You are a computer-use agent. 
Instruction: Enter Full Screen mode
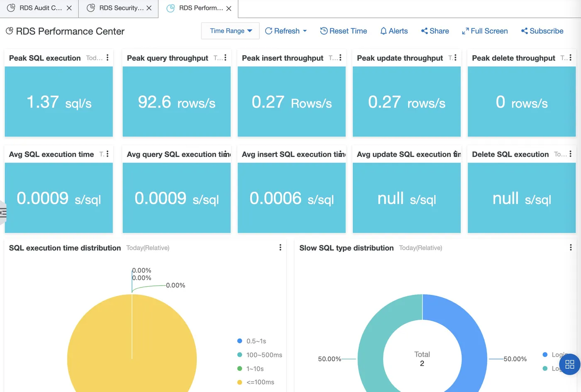485,31
